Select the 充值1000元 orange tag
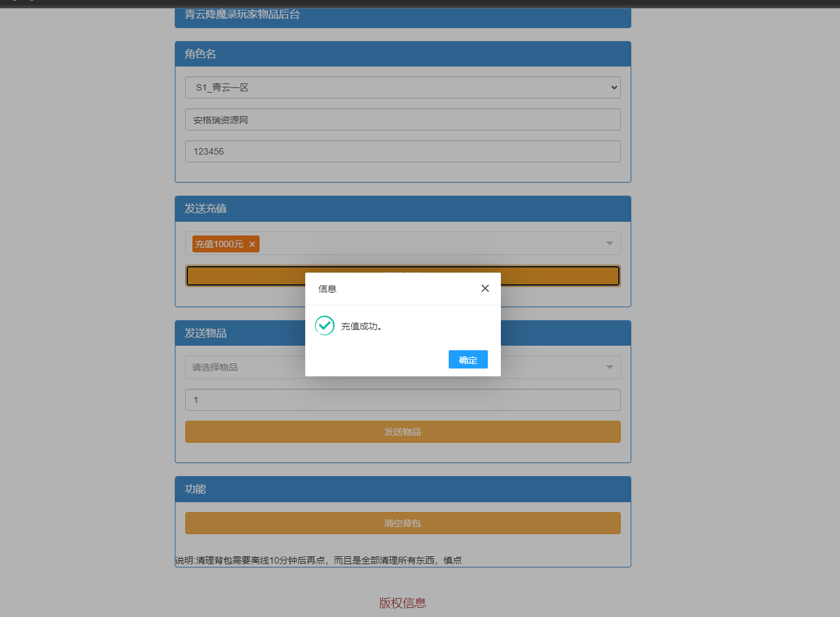Viewport: 840px width, 617px height. (219, 244)
